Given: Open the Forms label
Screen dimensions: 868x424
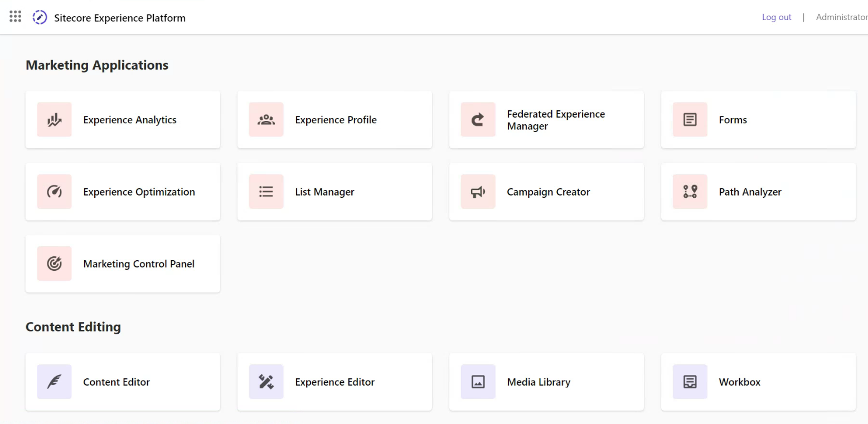Looking at the screenshot, I should (733, 120).
